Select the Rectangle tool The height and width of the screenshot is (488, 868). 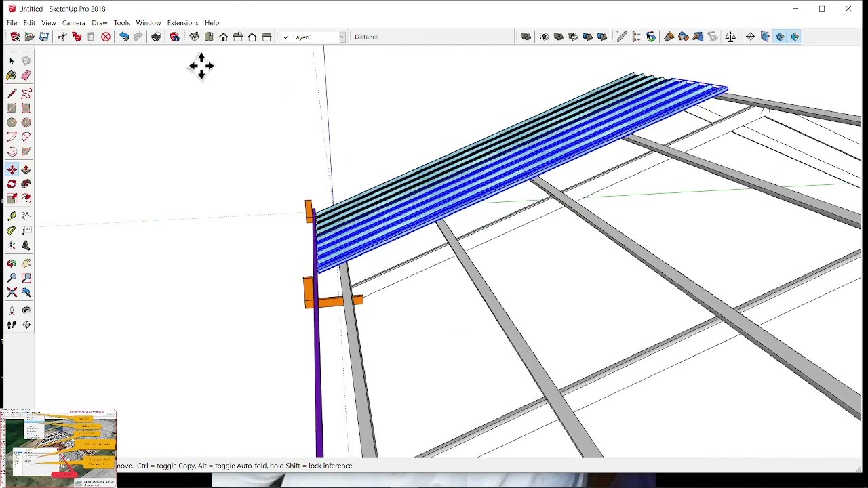[12, 108]
